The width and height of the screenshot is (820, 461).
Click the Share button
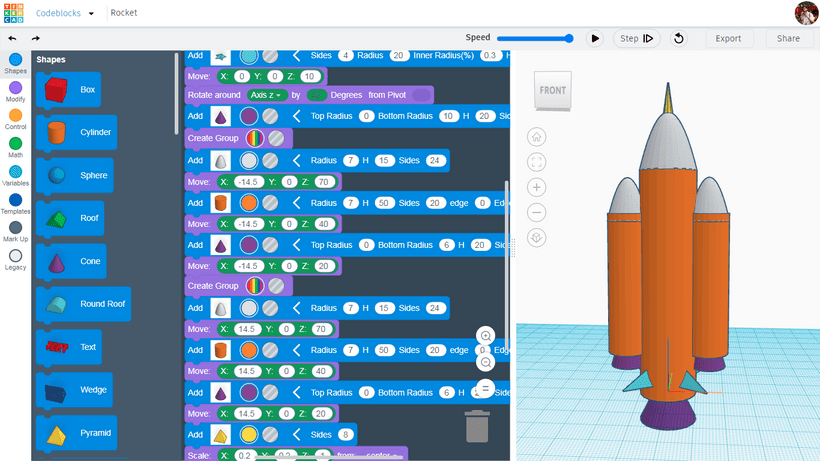[788, 38]
